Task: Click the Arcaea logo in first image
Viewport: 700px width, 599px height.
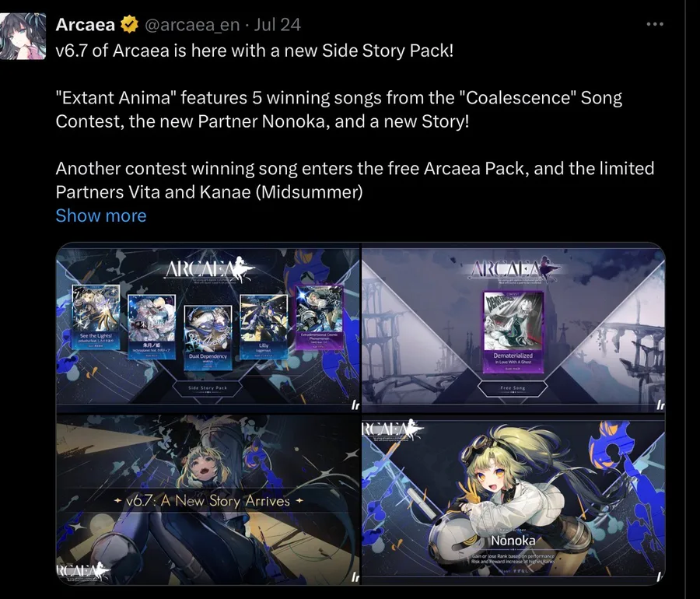Action: [x=209, y=270]
